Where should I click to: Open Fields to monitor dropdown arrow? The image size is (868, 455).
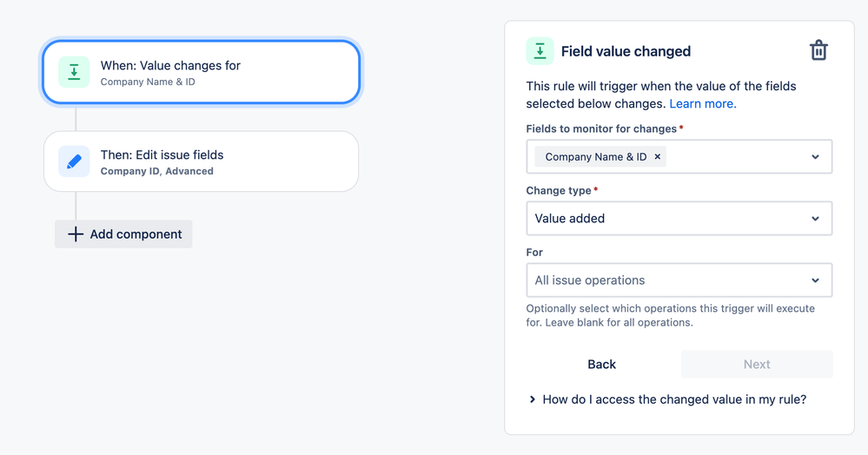tap(815, 157)
